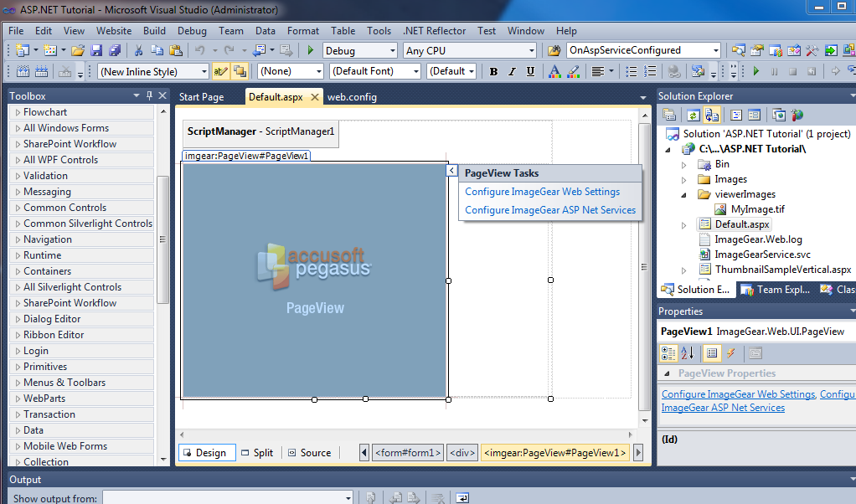
Task: Click the Copy icon in the toolbar
Action: 157,51
